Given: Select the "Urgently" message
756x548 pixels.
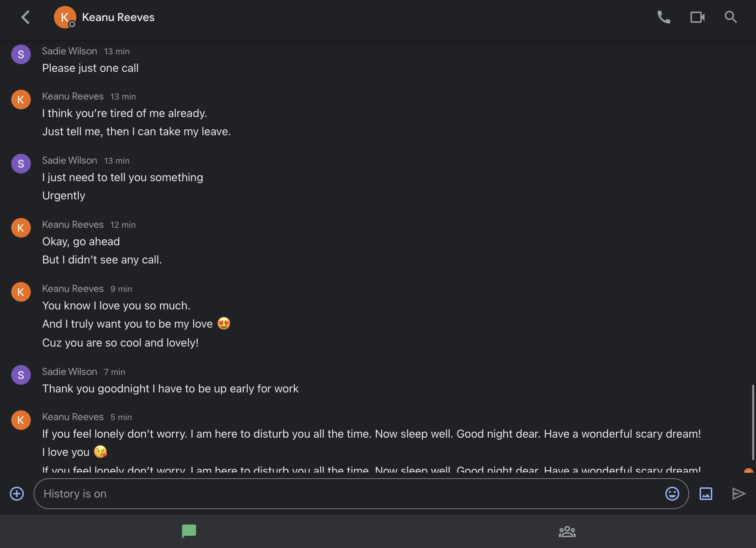Looking at the screenshot, I should (x=64, y=196).
